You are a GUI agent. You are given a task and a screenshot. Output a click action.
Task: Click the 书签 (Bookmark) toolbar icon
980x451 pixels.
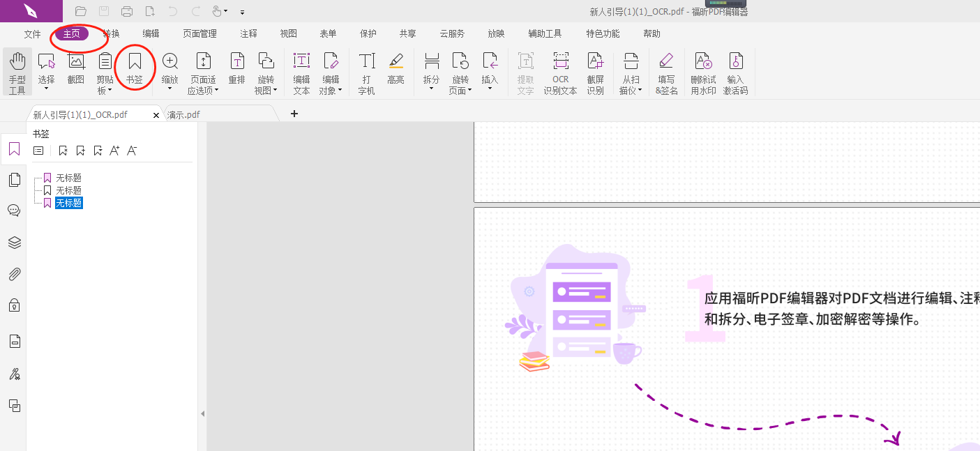tap(134, 66)
